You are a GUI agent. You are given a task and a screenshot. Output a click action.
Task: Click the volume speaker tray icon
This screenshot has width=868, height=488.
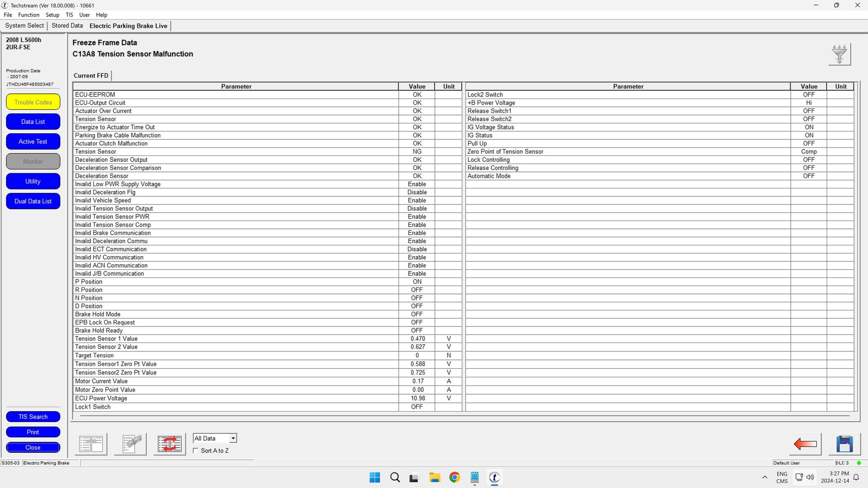810,478
